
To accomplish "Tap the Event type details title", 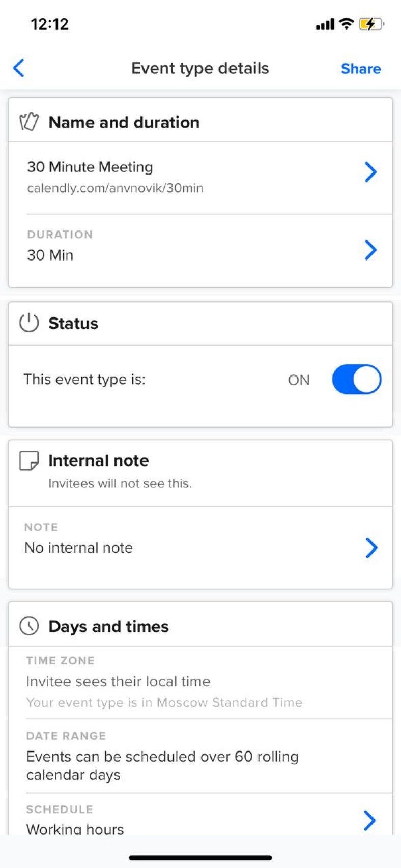I will [200, 68].
